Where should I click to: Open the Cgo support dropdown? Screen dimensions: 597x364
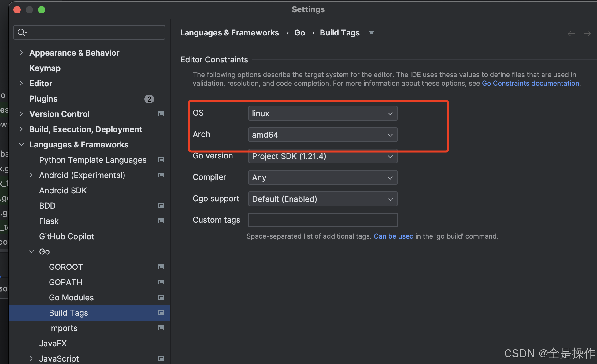322,199
